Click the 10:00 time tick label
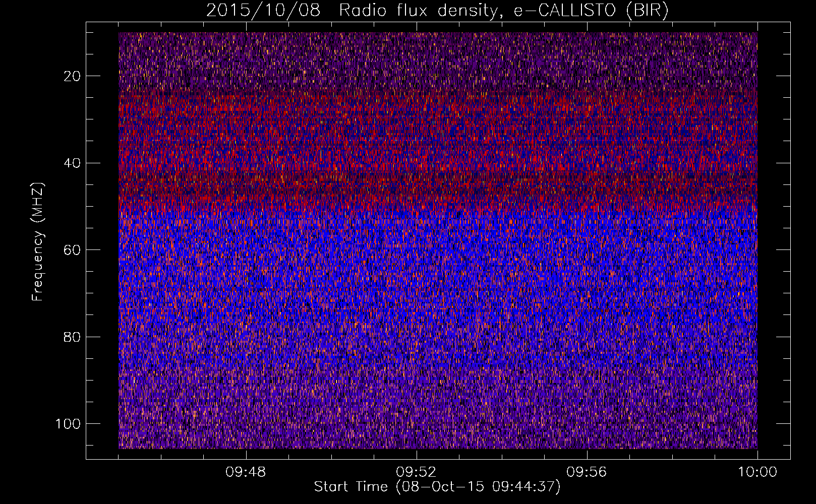 [x=757, y=472]
